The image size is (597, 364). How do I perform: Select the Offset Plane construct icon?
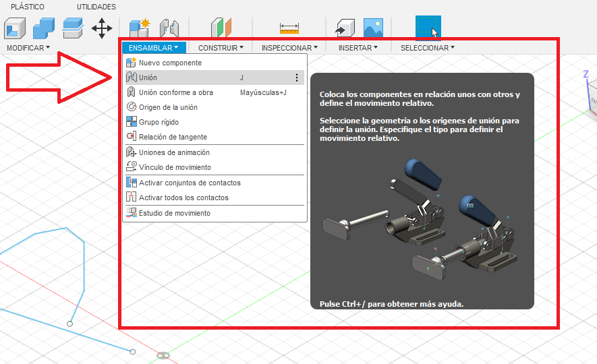coord(221,28)
